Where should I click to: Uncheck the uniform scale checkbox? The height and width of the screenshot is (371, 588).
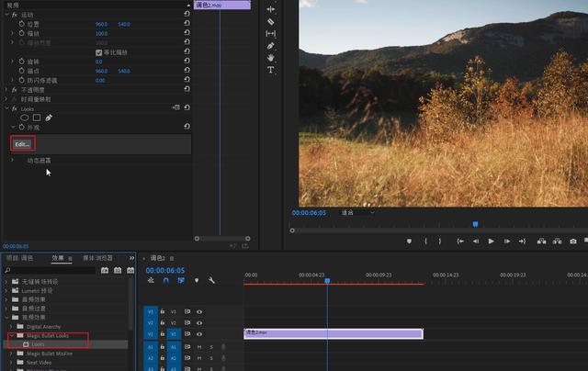[98, 52]
